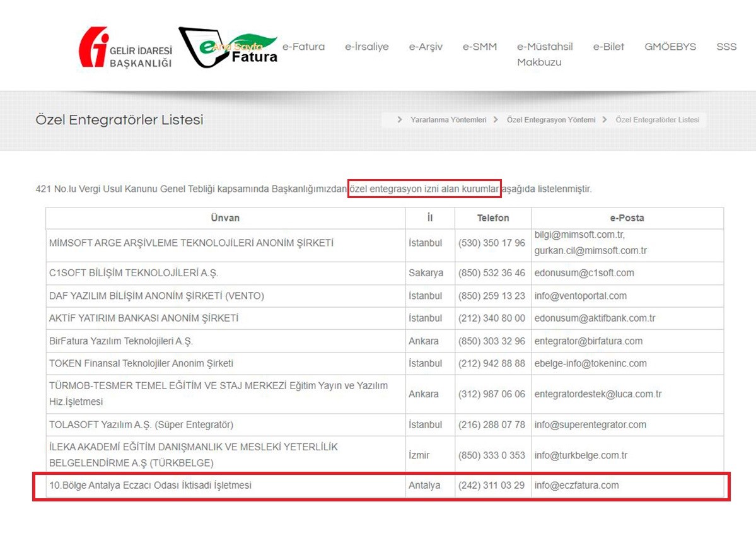
Task: Open the e-İrsaliye menu item
Action: point(366,47)
